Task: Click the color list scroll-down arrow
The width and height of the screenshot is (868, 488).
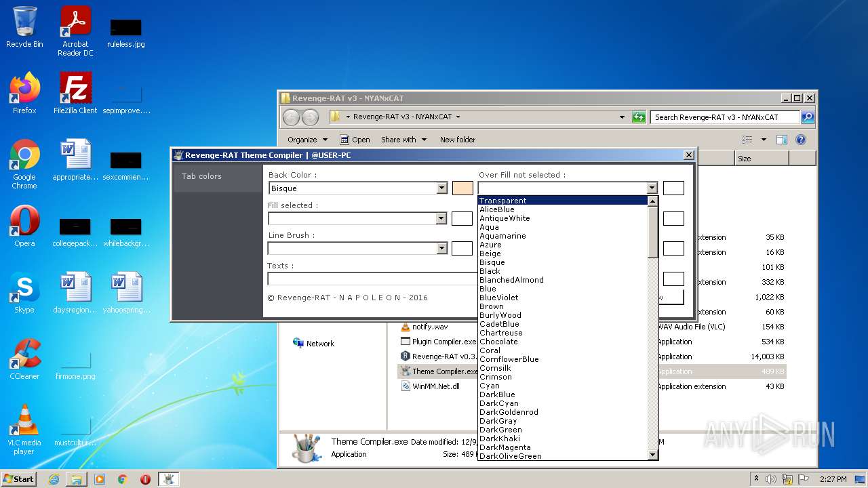Action: [x=653, y=455]
